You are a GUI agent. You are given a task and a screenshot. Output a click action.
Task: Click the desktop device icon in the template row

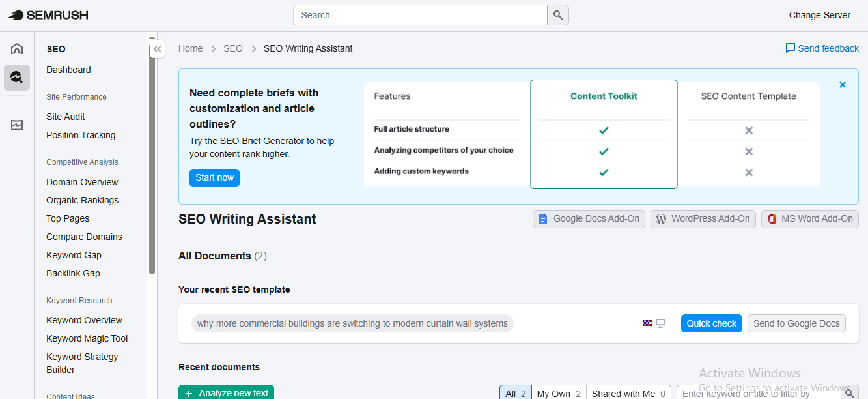(660, 323)
